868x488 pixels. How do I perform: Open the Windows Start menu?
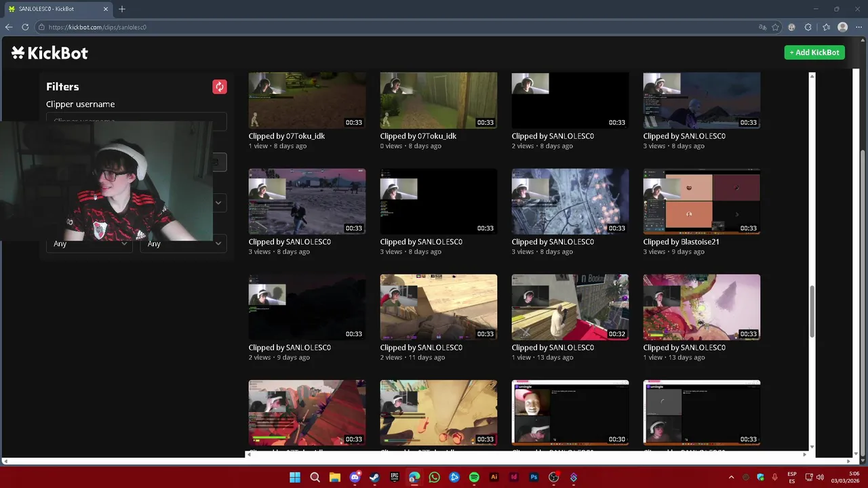[295, 477]
